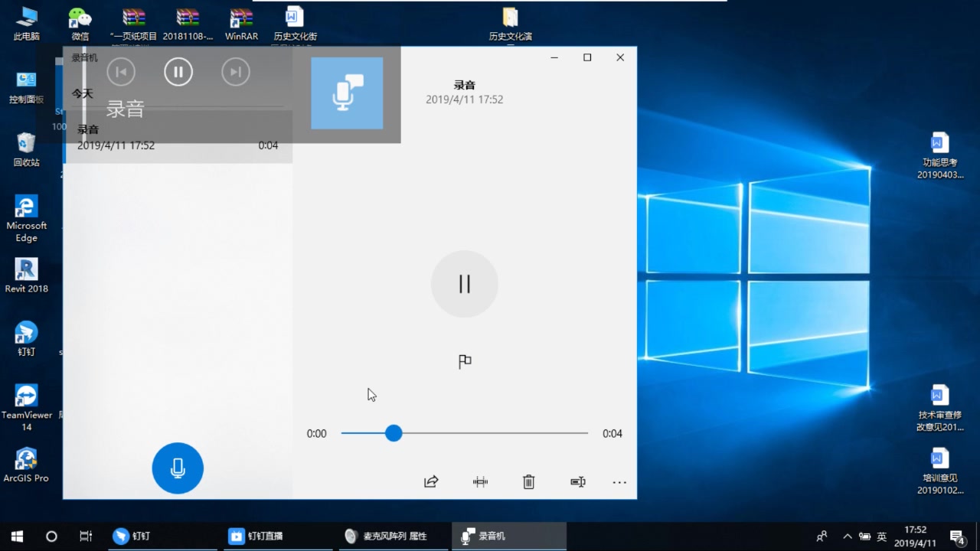Screen dimensions: 980x551
Task: Share the recording via share icon
Action: click(431, 482)
